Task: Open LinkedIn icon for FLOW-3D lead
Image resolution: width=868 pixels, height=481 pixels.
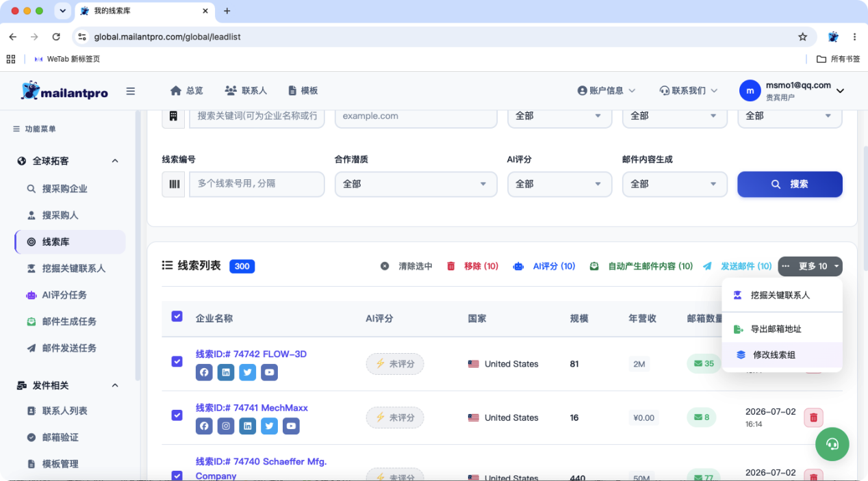Action: coord(226,372)
